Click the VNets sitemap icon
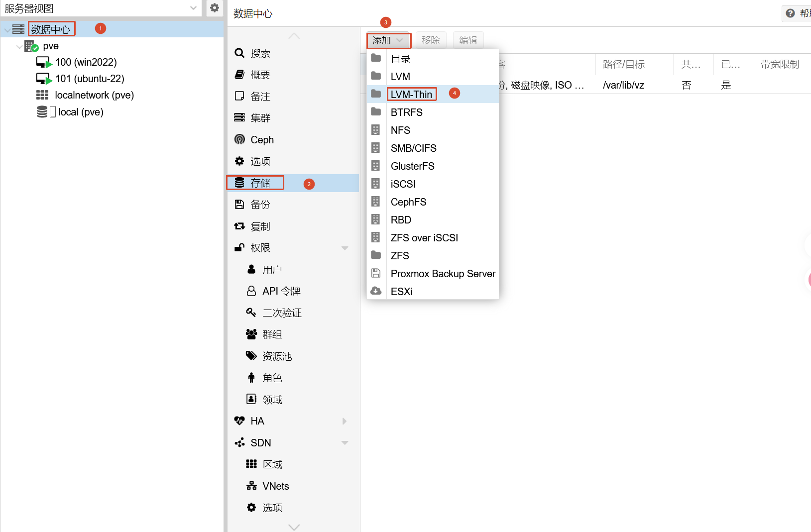Image resolution: width=811 pixels, height=532 pixels. [251, 486]
